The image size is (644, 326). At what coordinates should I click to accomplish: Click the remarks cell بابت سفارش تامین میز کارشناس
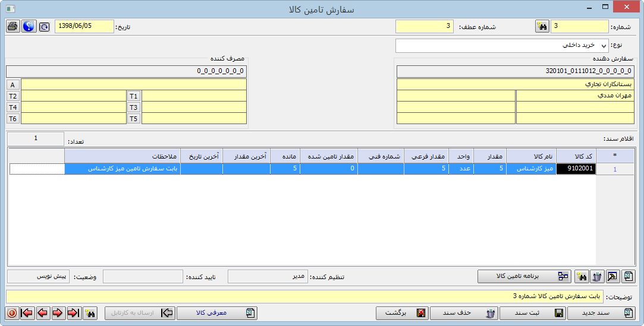[122, 169]
